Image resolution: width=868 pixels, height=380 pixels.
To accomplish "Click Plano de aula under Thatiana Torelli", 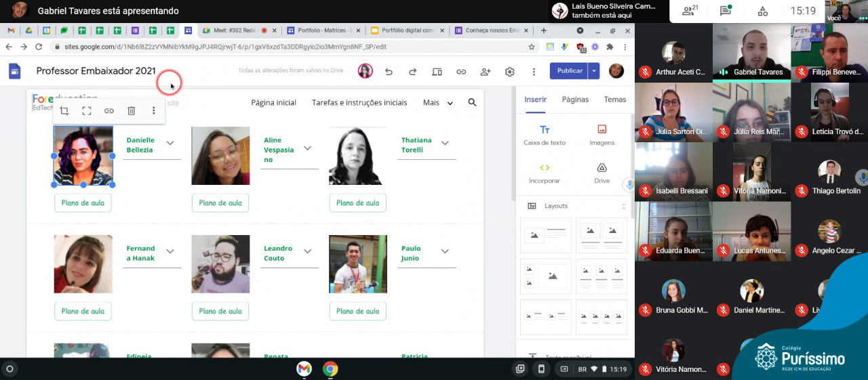I will [357, 203].
